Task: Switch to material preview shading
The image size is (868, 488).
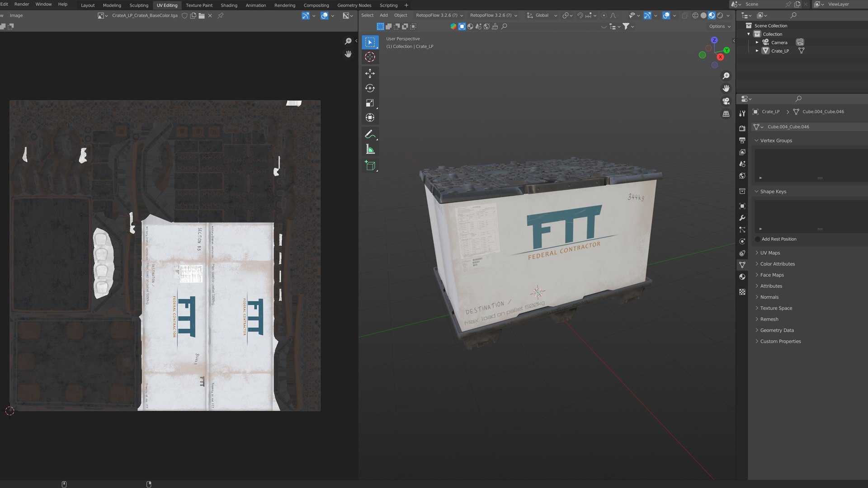Action: click(712, 15)
